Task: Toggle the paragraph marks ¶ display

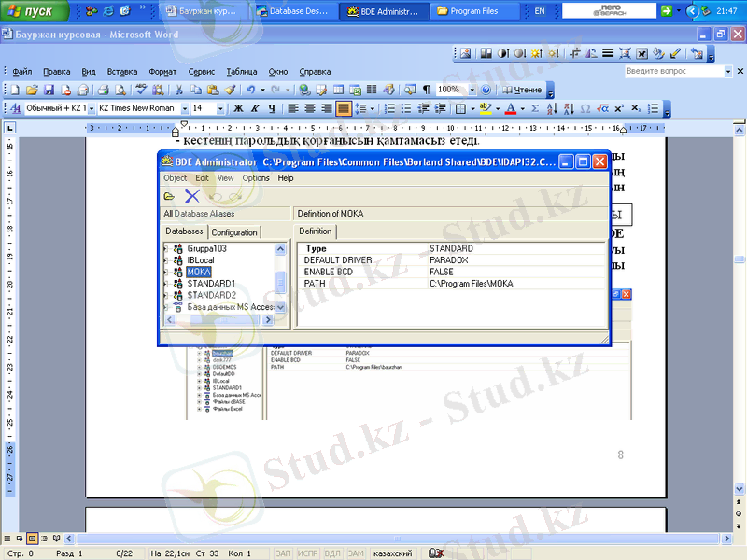Action: (427, 90)
